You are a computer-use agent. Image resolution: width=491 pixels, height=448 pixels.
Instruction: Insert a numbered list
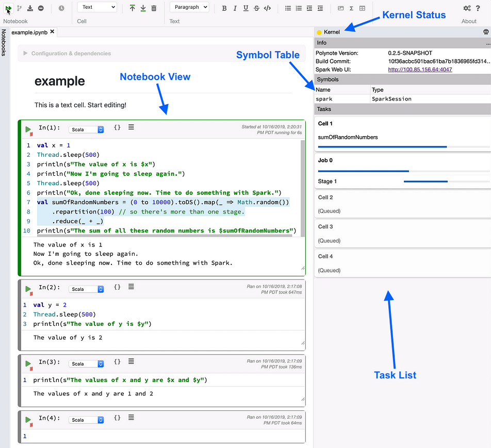(x=299, y=8)
